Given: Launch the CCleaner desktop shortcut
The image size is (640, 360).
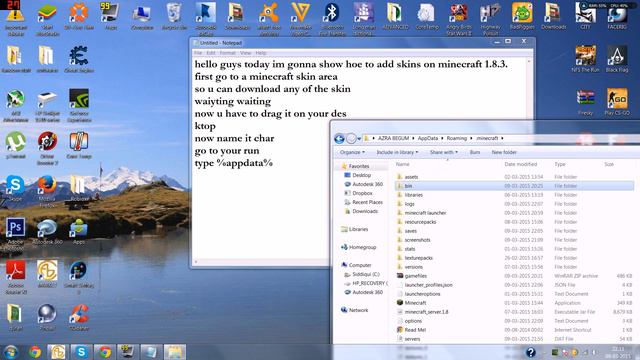Looking at the screenshot, I should tap(79, 318).
